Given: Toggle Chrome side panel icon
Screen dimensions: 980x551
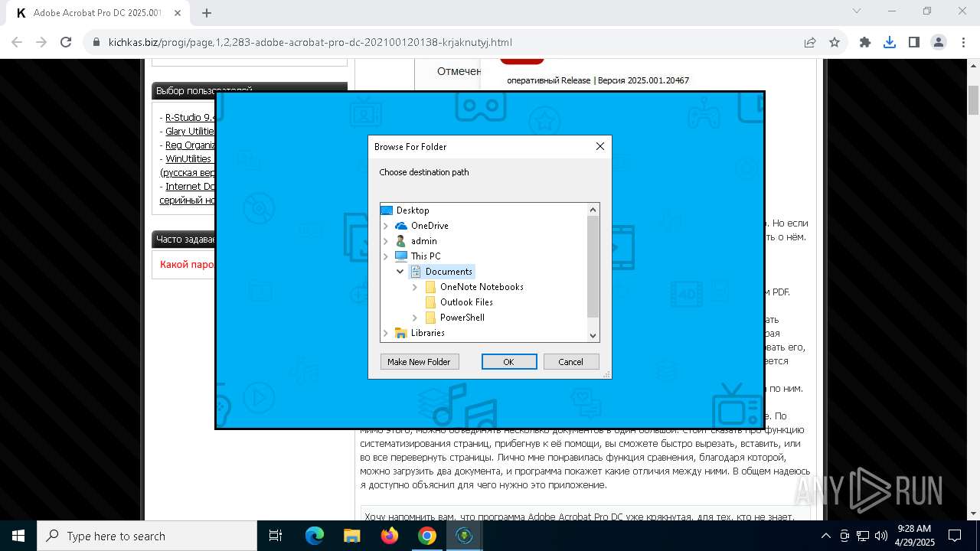Looking at the screenshot, I should pyautogui.click(x=914, y=42).
